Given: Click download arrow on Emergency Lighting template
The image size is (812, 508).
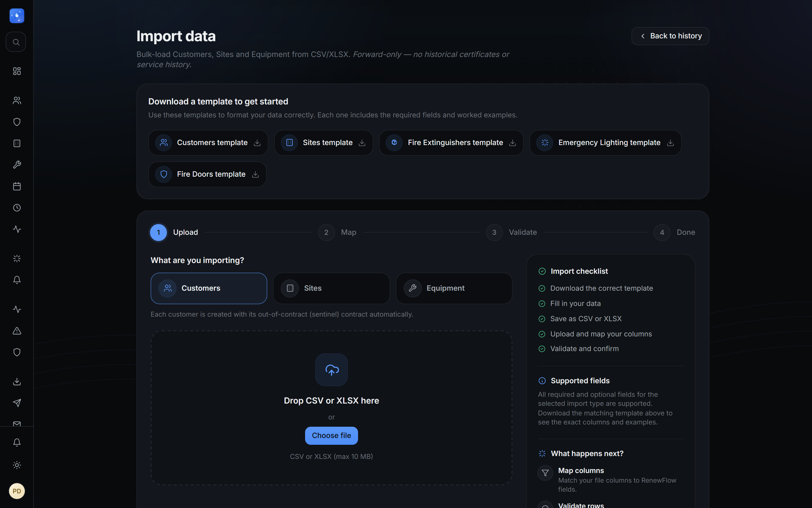Looking at the screenshot, I should click(670, 143).
